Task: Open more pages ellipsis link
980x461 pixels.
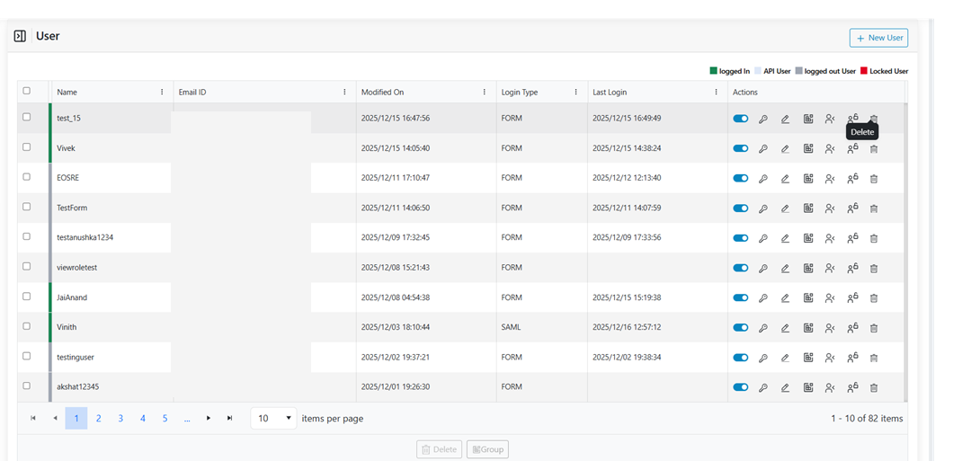Action: 187,419
